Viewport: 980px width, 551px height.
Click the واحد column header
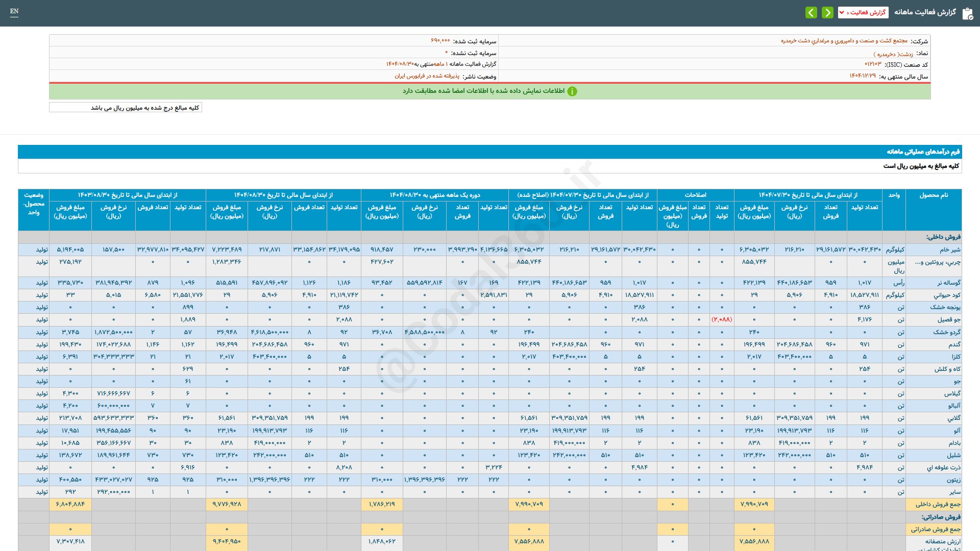click(893, 195)
